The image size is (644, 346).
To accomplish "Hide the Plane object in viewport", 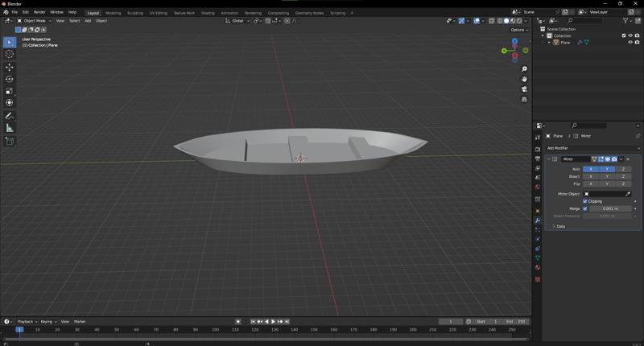I will point(630,43).
